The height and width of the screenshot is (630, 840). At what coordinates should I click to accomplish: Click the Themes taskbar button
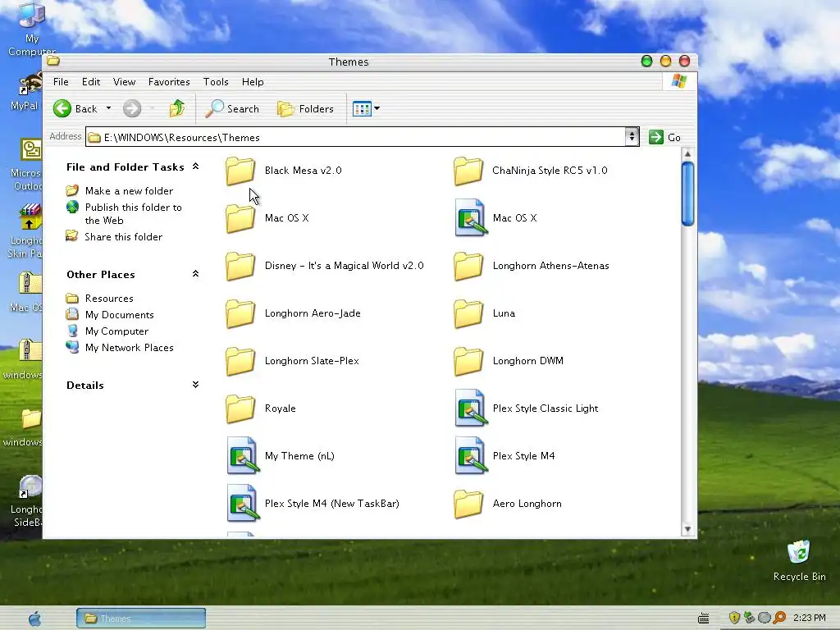(x=141, y=619)
